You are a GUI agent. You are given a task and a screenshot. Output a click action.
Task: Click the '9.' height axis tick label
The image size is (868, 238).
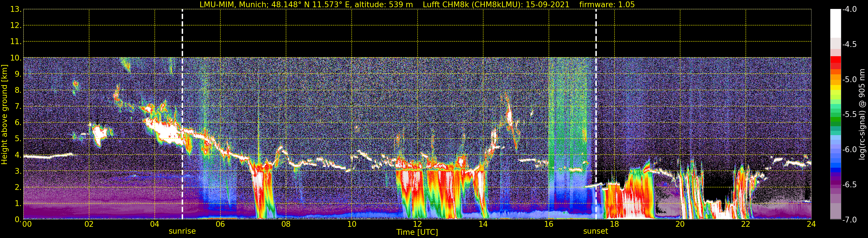[x=18, y=74]
